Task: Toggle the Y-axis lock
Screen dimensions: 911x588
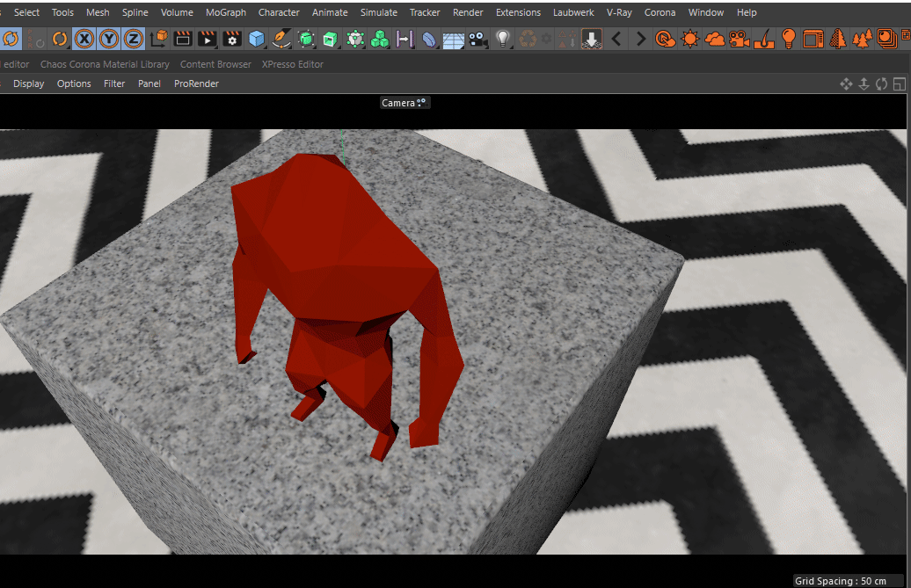Action: coord(109,39)
